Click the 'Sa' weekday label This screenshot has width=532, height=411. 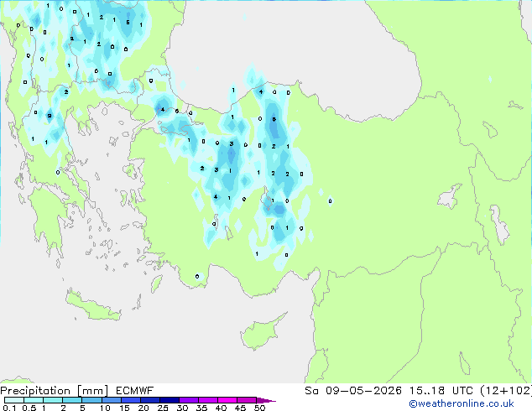pyautogui.click(x=311, y=391)
